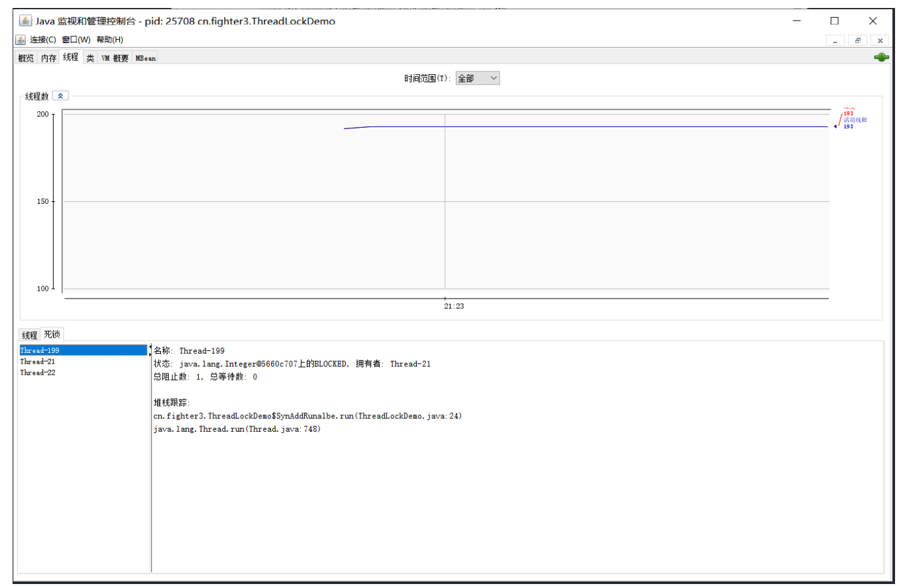Click the Java icon in the menu bar
903x588 pixels.
[x=21, y=40]
